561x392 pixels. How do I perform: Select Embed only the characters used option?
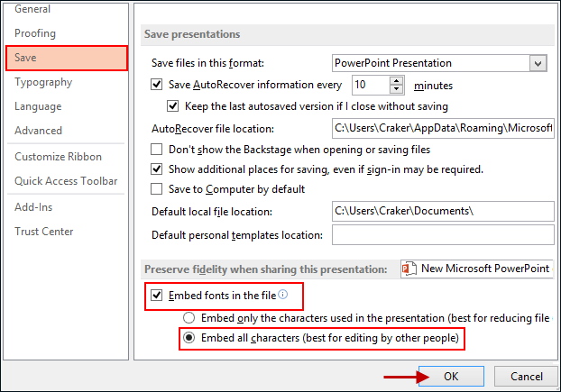pyautogui.click(x=189, y=318)
